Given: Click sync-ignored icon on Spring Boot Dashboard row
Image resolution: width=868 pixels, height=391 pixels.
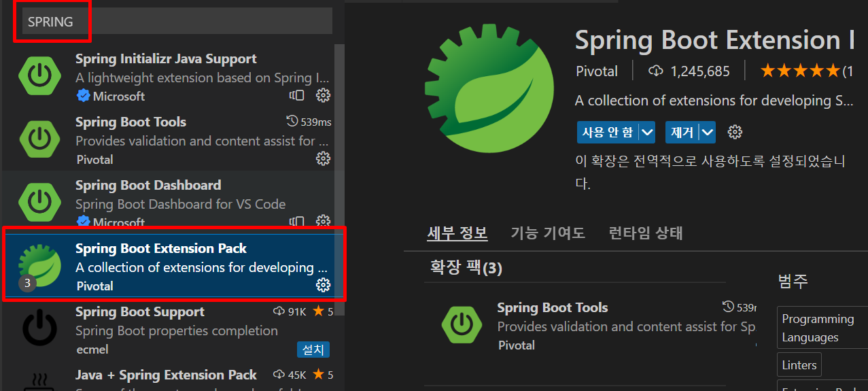Looking at the screenshot, I should click(x=297, y=222).
